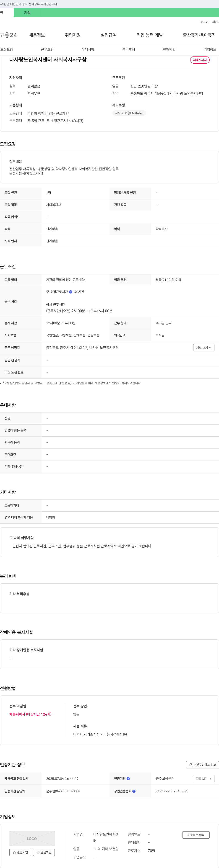
Task: Click deadline text 채용시까지 (마감시간 : 24시)
Action: pos(30,714)
